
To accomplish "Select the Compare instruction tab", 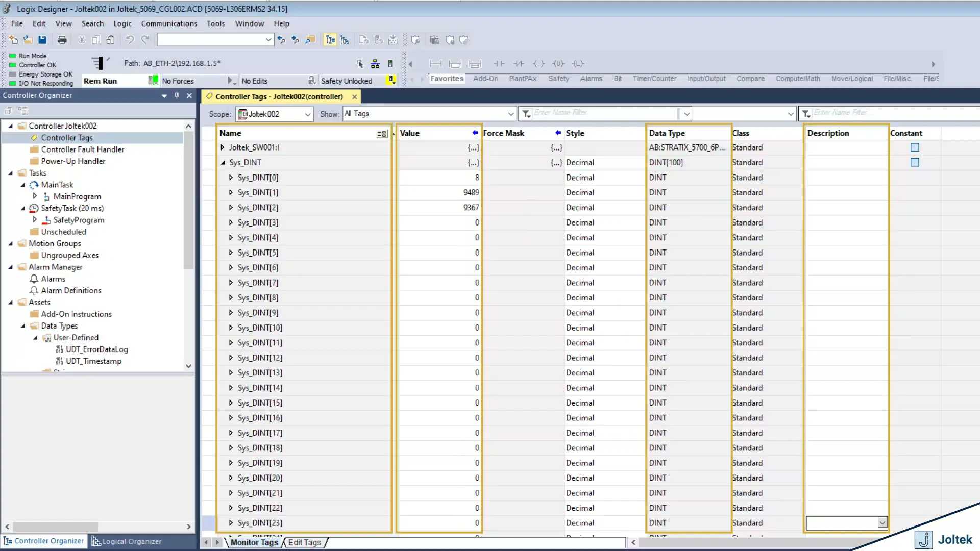I will 750,79.
